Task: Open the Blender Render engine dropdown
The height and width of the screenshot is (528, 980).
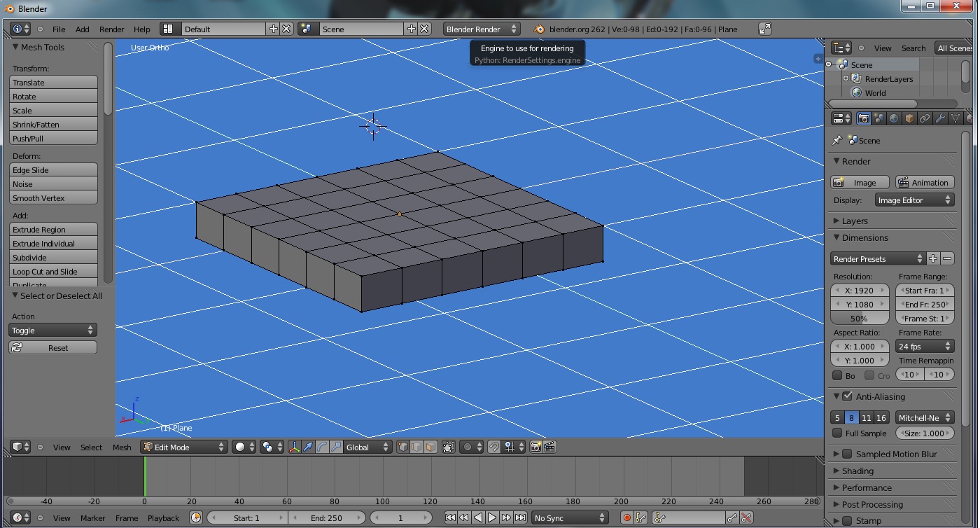Action: pos(481,29)
